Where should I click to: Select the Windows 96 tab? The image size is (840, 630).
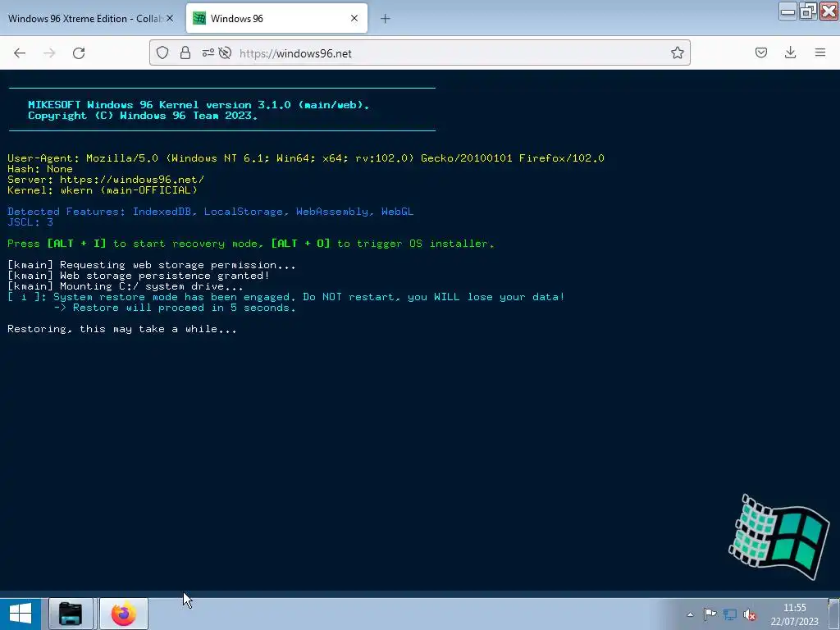point(276,18)
